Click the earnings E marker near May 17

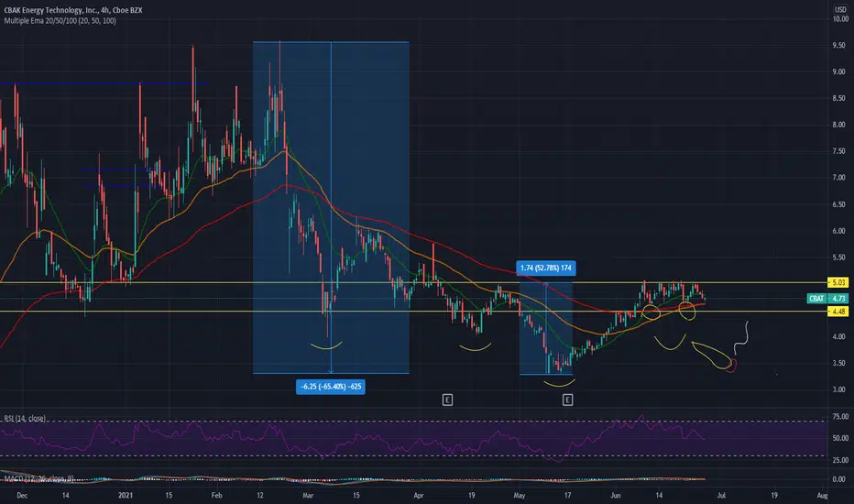[x=567, y=400]
